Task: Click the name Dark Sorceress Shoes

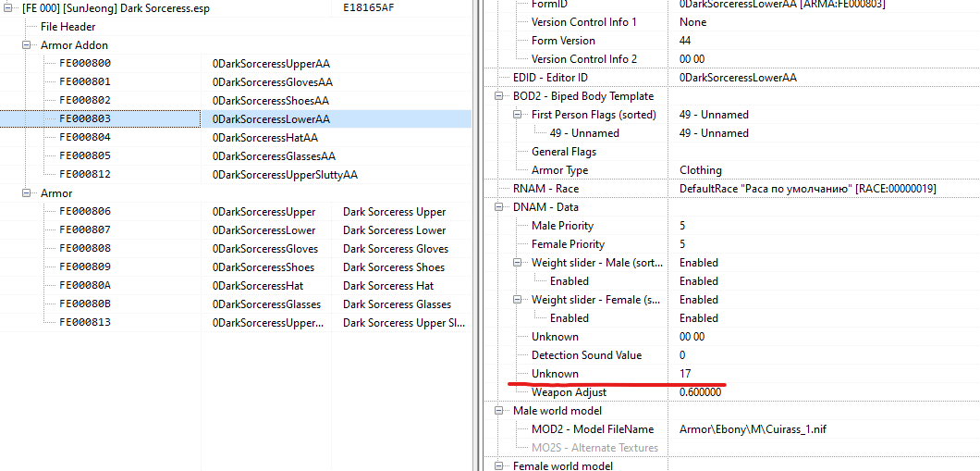Action: pos(394,267)
